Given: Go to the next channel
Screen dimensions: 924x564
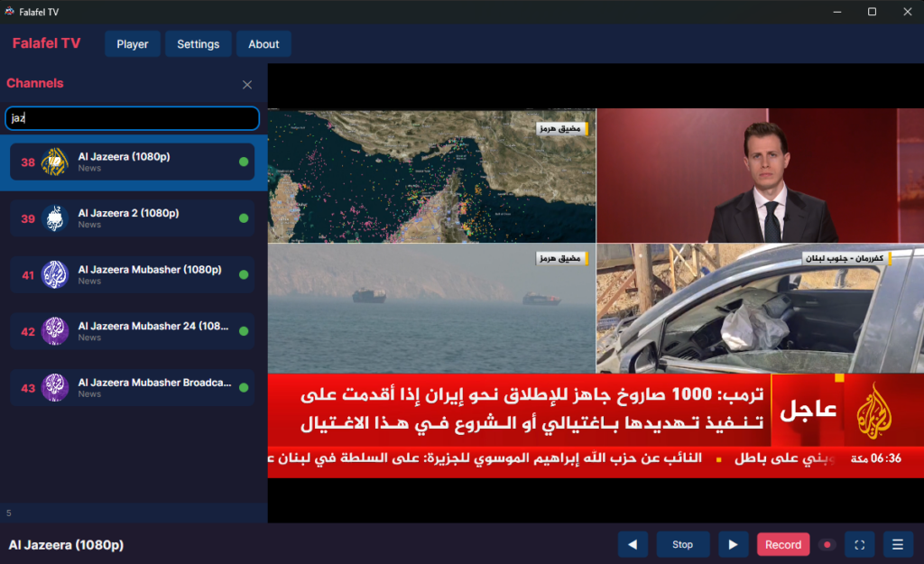Looking at the screenshot, I should coord(733,544).
